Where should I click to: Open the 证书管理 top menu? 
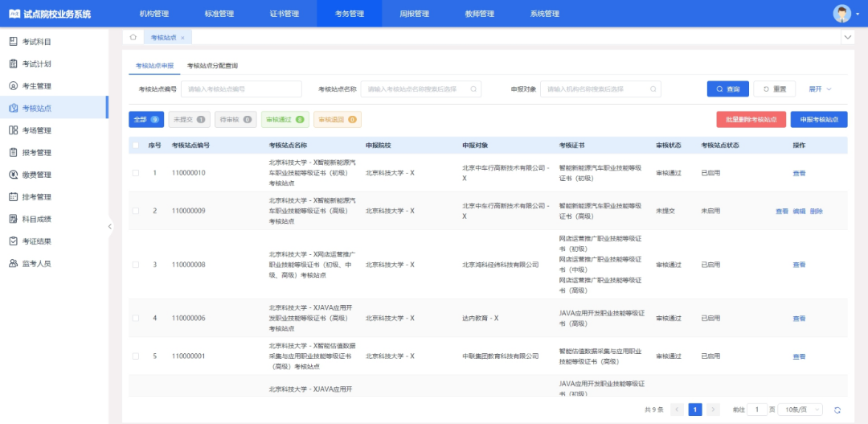pos(284,14)
